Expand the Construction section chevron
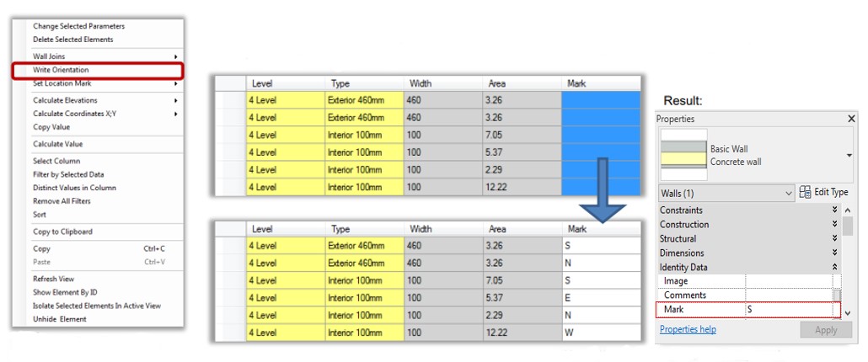This screenshot has width=868, height=362. click(834, 225)
